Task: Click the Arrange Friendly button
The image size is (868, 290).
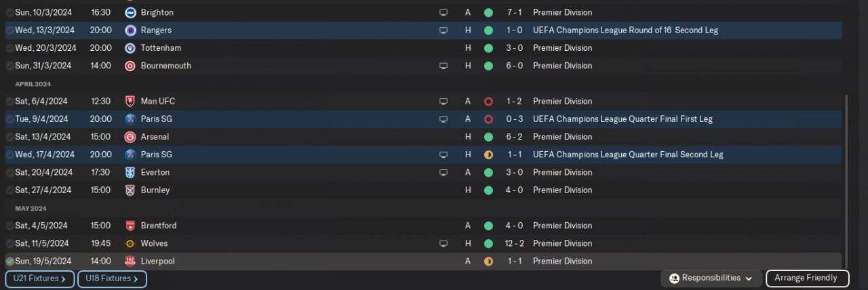Action: coord(806,278)
